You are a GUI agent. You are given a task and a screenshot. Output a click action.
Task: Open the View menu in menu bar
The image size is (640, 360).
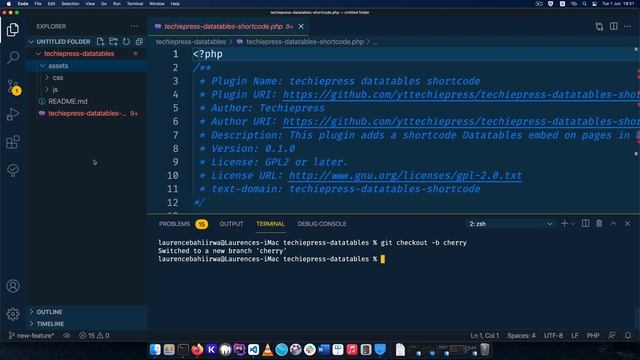90,4
